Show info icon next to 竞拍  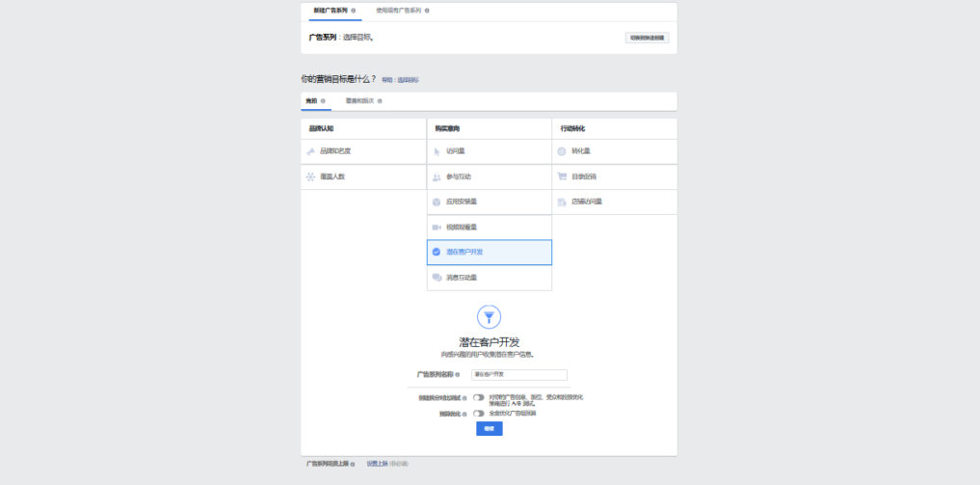click(323, 100)
